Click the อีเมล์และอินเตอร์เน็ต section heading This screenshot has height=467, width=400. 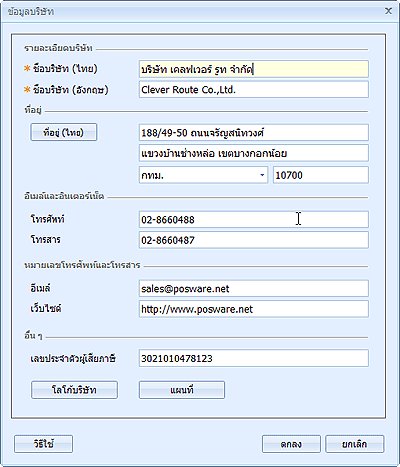pyautogui.click(x=64, y=196)
